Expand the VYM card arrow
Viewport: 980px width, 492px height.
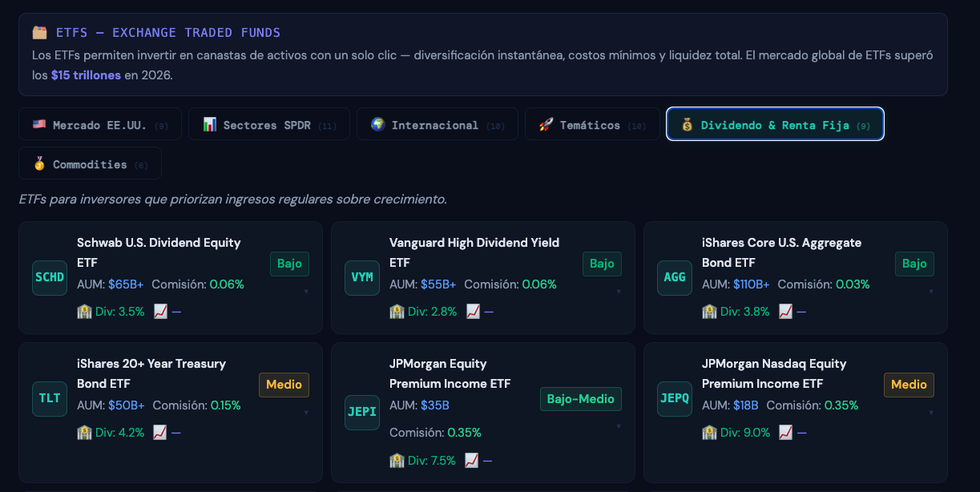coord(618,292)
